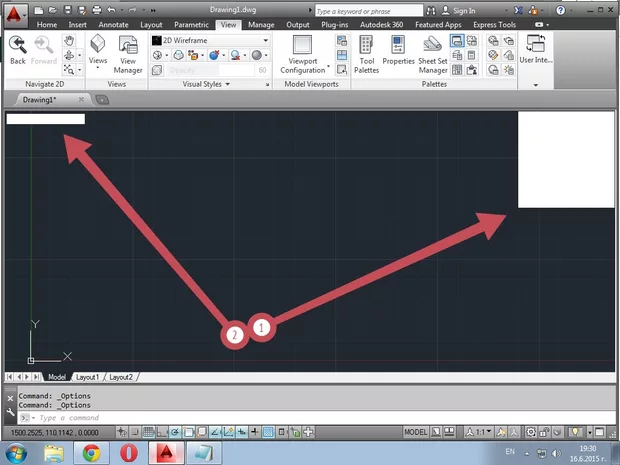
Task: Click the new drawing tab icon
Action: [x=102, y=100]
